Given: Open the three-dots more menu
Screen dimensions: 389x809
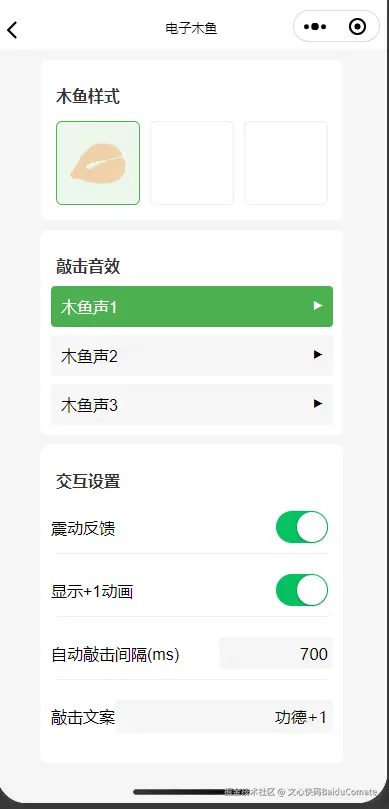Looking at the screenshot, I should tap(315, 26).
